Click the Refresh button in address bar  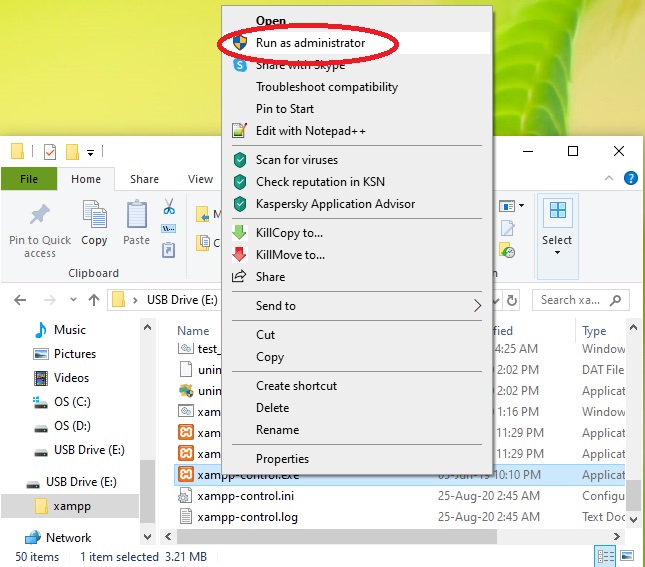(512, 300)
